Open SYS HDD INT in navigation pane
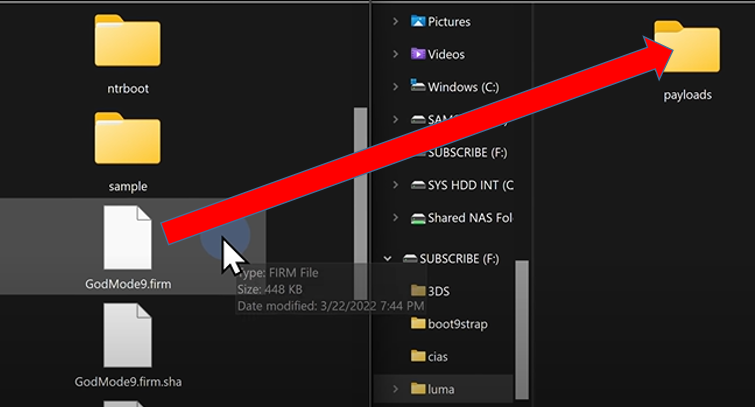755x407 pixels. 470,185
